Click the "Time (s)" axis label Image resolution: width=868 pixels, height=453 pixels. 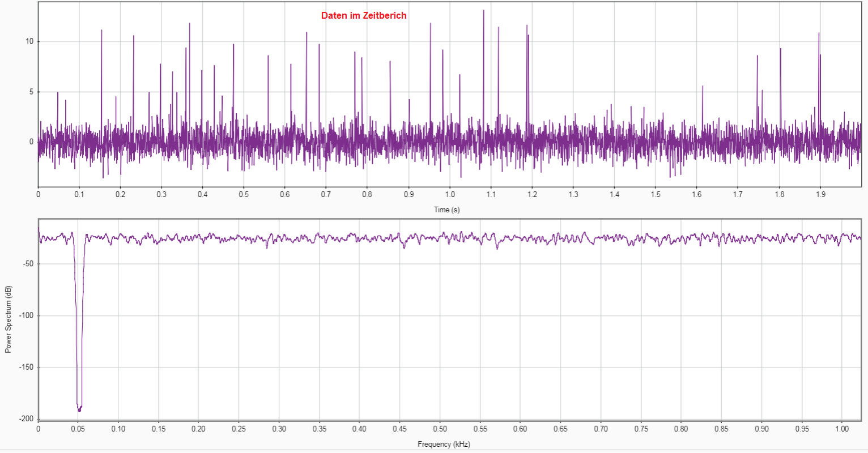click(x=447, y=210)
